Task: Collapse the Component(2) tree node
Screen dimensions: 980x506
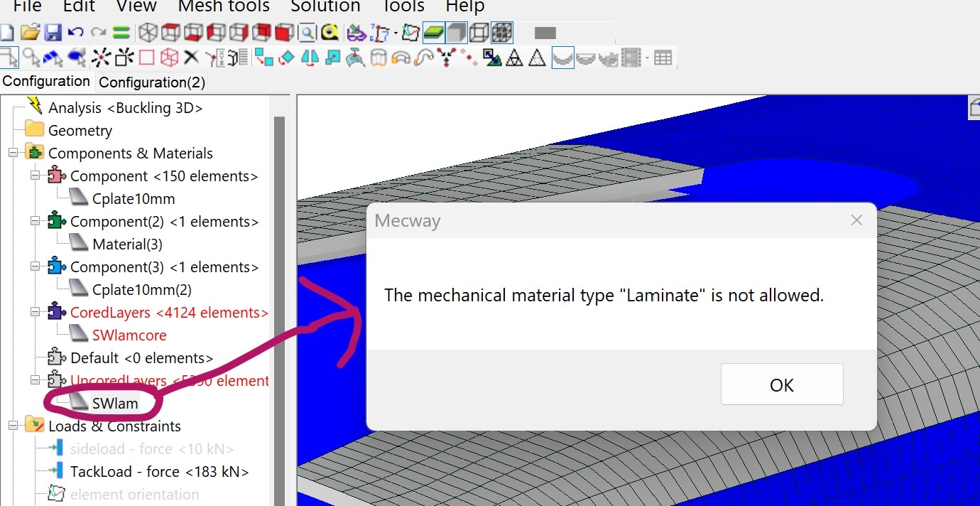Action: tap(35, 221)
